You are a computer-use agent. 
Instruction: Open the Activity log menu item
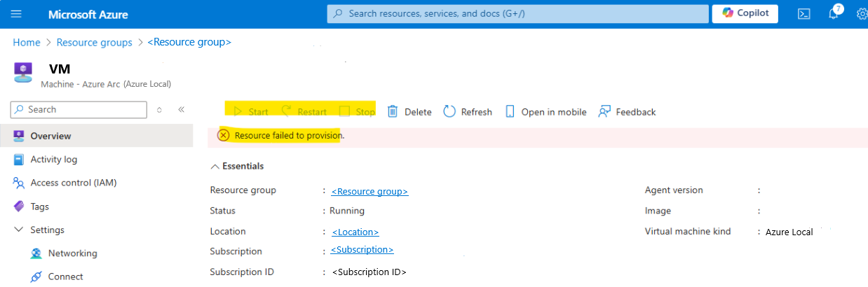tap(53, 160)
